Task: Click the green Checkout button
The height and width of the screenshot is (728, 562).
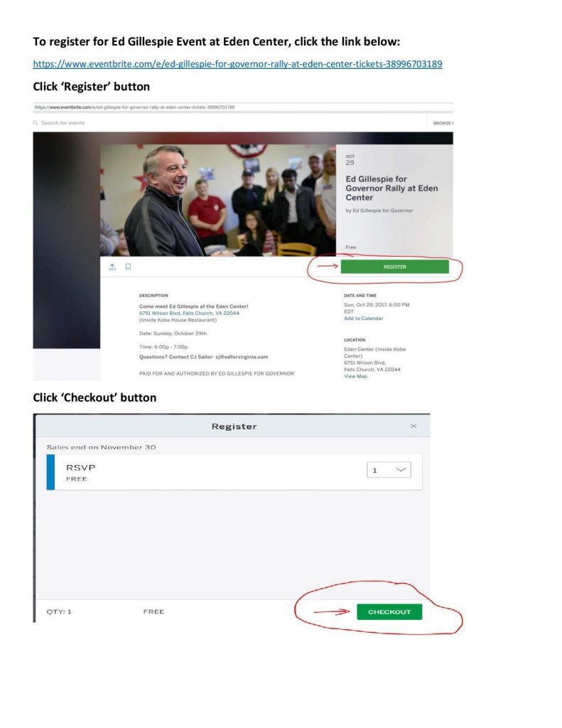Action: coord(389,611)
